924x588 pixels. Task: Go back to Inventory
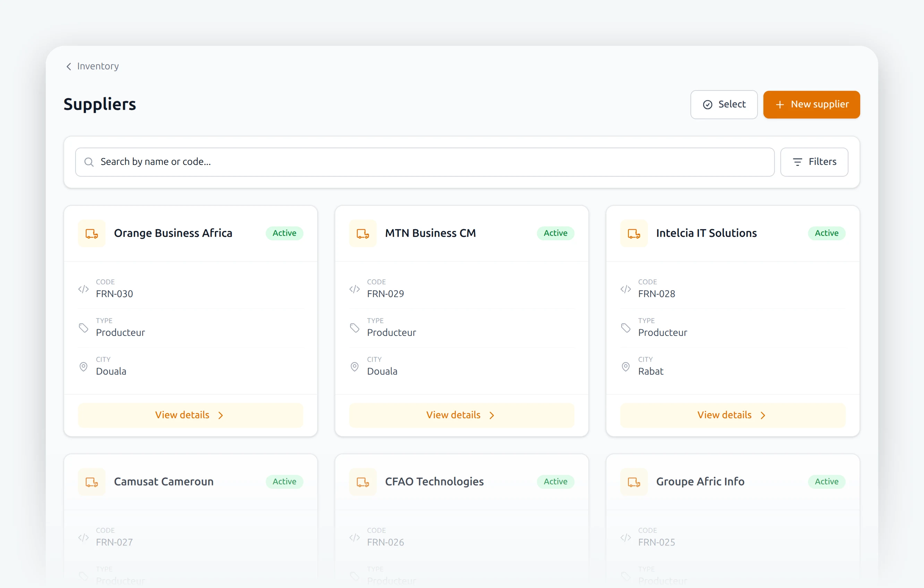tap(93, 66)
